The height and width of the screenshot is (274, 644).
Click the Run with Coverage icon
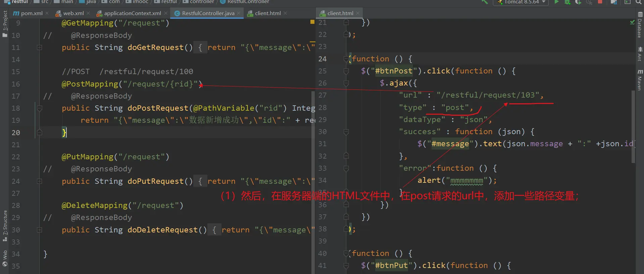pos(578,2)
